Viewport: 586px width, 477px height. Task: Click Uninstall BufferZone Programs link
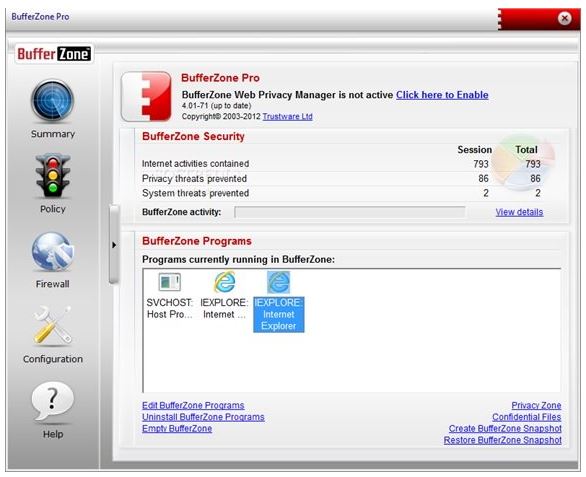click(203, 417)
